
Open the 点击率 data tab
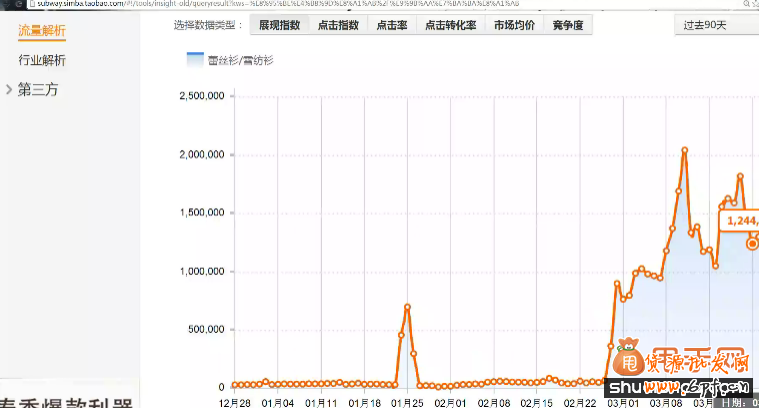click(x=391, y=26)
